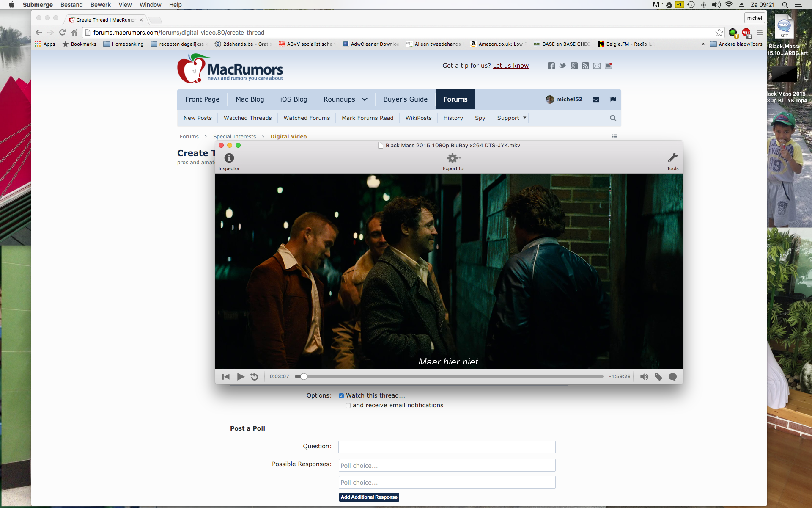Click the second Poll choice field
Screen dimensions: 812x508
tap(447, 482)
